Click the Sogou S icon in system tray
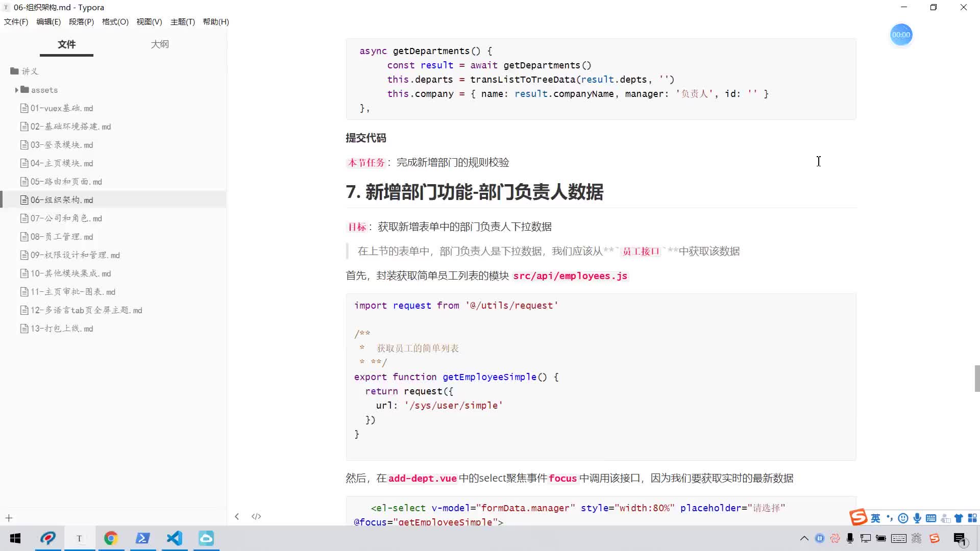 tap(935, 538)
